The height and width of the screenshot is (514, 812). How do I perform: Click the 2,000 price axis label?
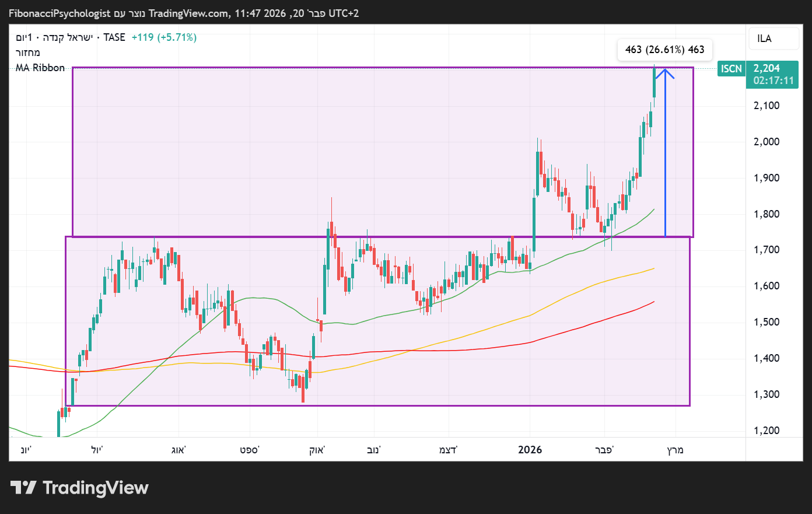click(766, 142)
